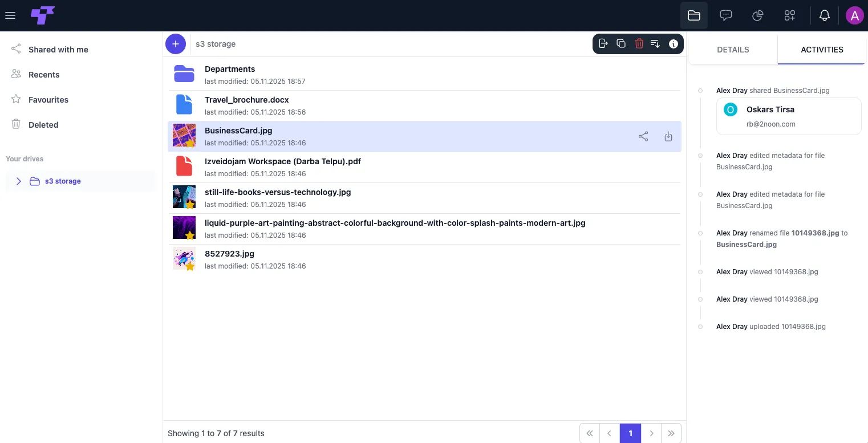Click the BusinessCard.jpg thumbnail
The width and height of the screenshot is (868, 443).
point(184,136)
